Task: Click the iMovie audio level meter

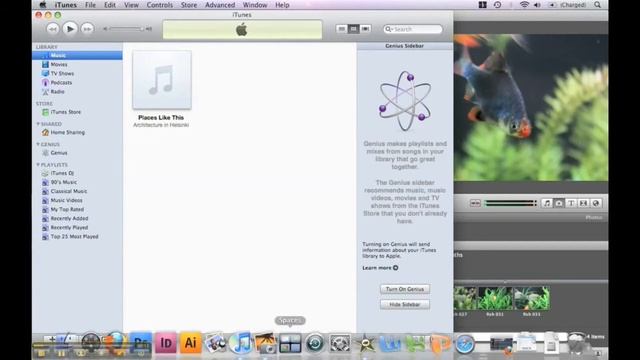Action: coord(510,203)
